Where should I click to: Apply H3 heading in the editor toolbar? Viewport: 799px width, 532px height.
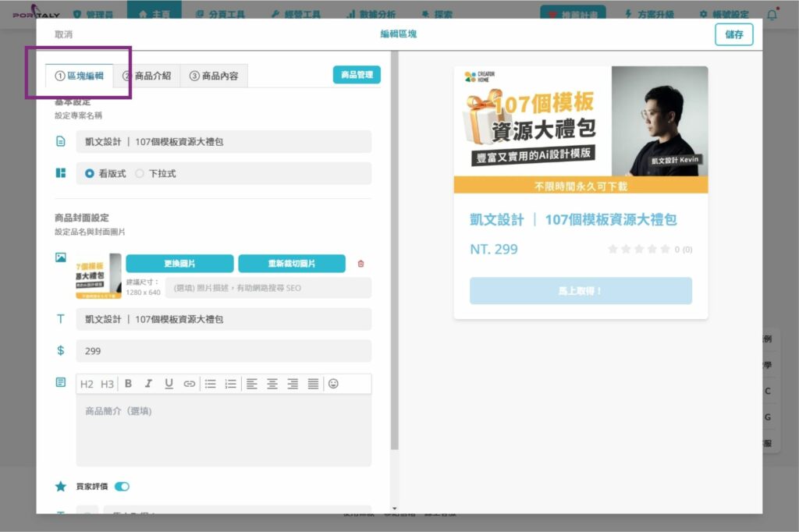point(107,385)
